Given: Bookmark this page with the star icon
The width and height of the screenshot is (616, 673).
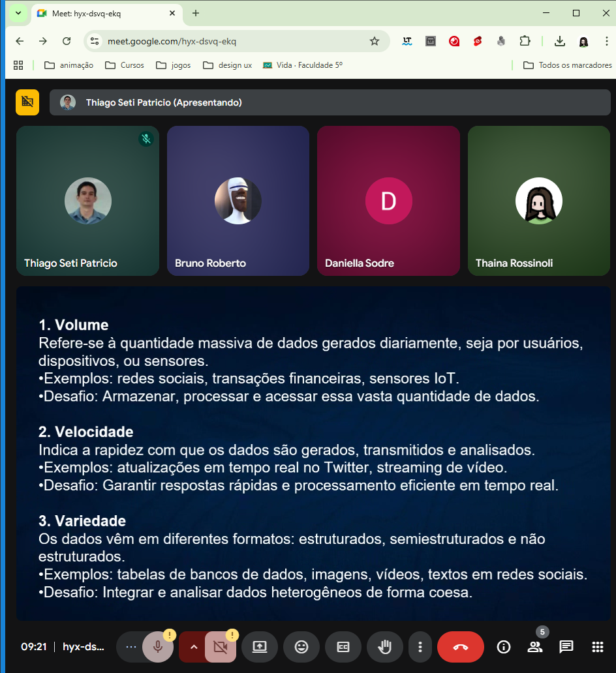Looking at the screenshot, I should (375, 40).
